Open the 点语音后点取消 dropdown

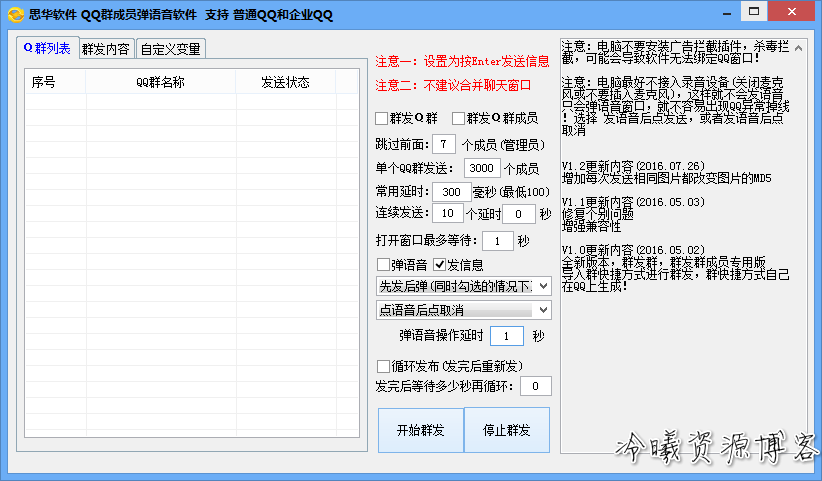tap(463, 310)
